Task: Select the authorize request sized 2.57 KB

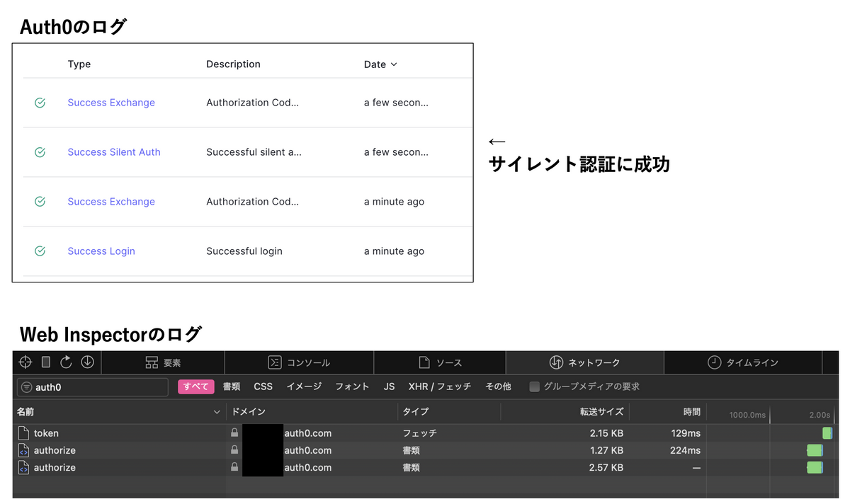Action: coord(55,467)
